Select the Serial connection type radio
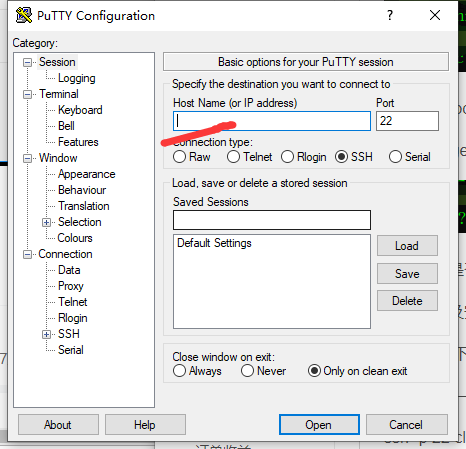Screen dimensions: 466x449 coord(395,157)
